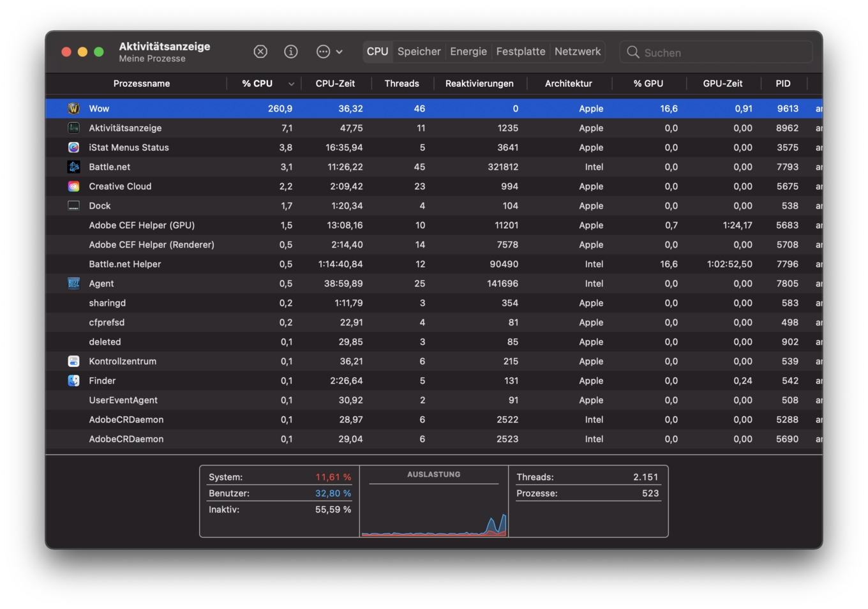The width and height of the screenshot is (868, 609).
Task: Open process info via the (i) icon
Action: pos(291,52)
